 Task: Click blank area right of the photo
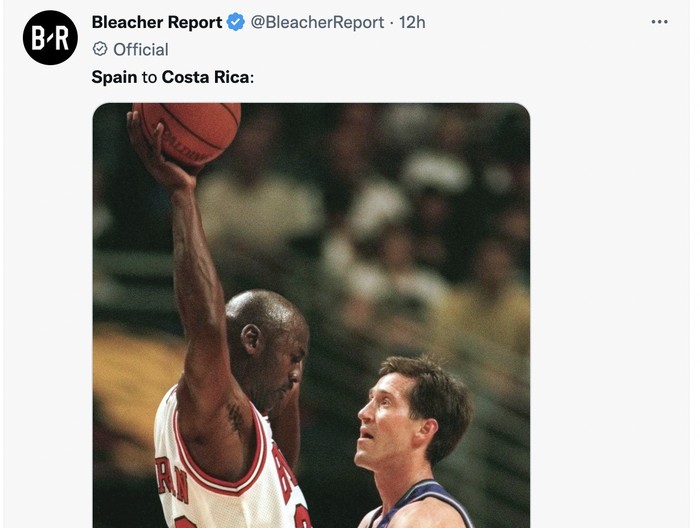610,300
